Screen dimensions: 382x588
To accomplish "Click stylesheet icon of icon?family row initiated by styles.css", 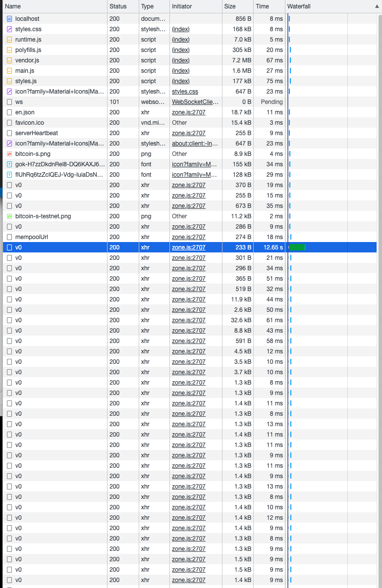I will click(10, 92).
